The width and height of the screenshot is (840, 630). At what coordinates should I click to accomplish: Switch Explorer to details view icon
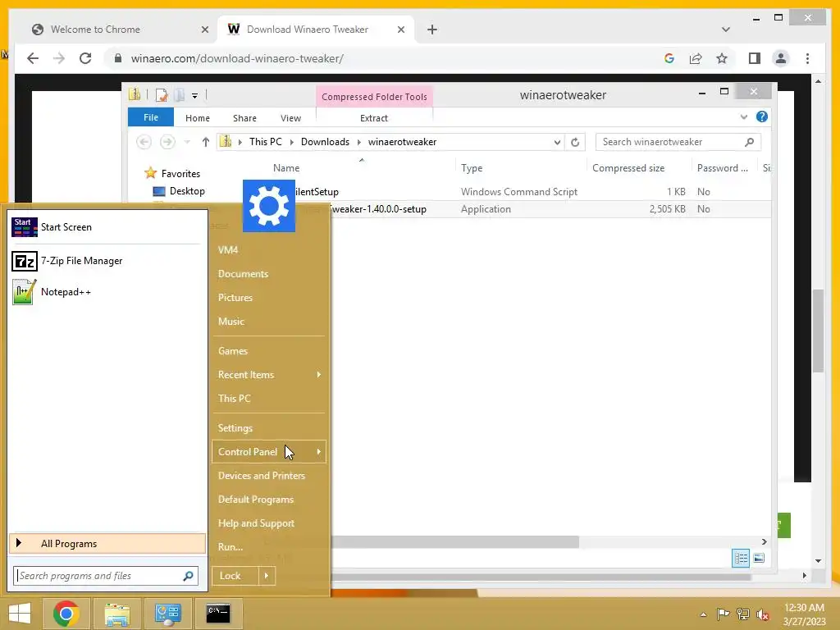(x=741, y=558)
